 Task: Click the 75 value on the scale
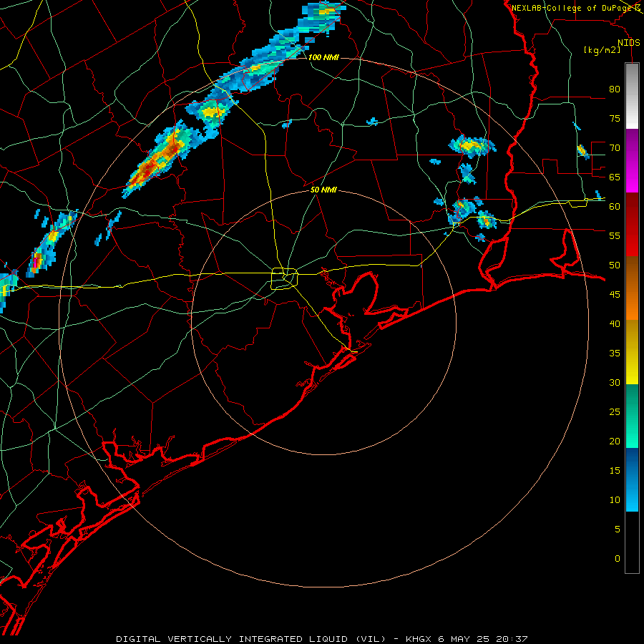pos(615,118)
